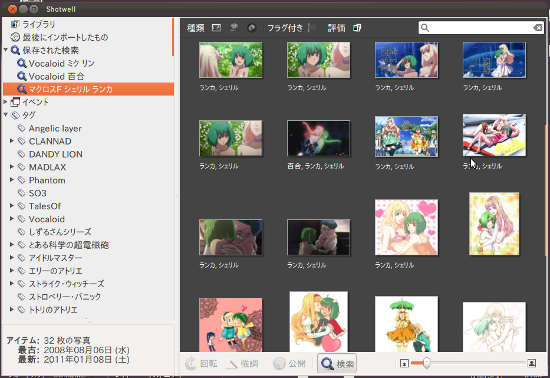Click the larger thumbnails zoom icon

click(532, 363)
